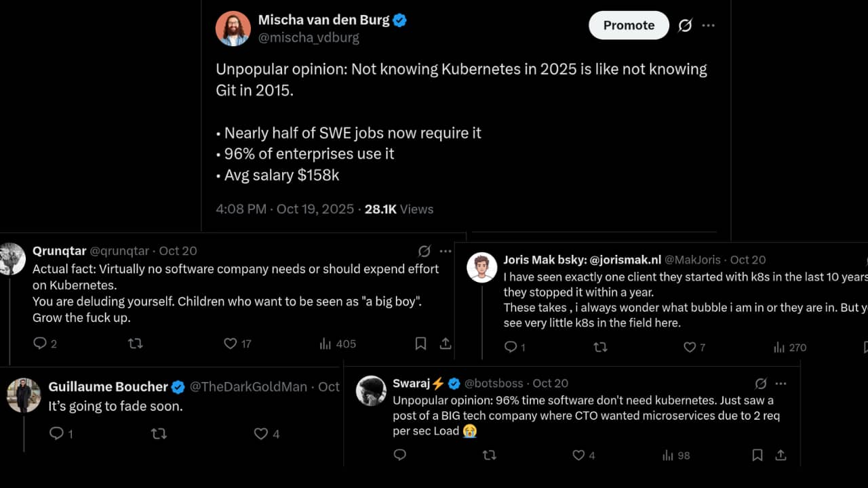Bookmark Qrunqtar's reply
Image resolution: width=868 pixels, height=488 pixels.
point(420,344)
